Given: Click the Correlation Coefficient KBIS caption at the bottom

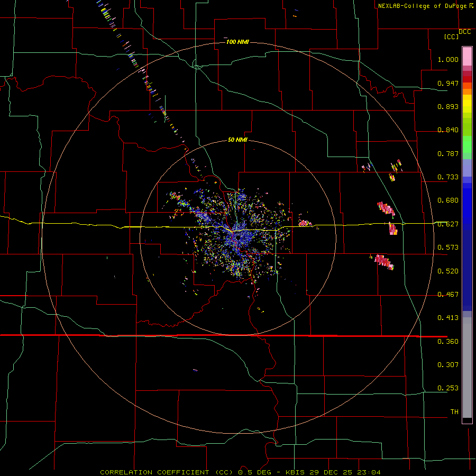Looking at the screenshot, I should [x=240, y=472].
